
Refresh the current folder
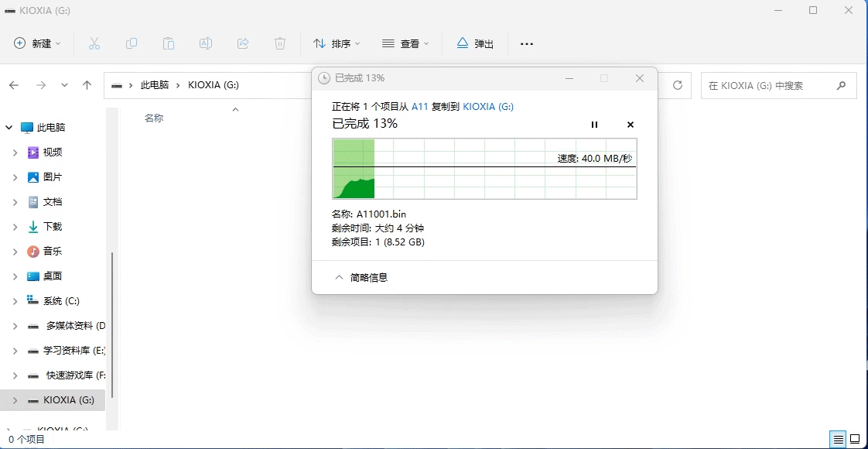coord(677,85)
